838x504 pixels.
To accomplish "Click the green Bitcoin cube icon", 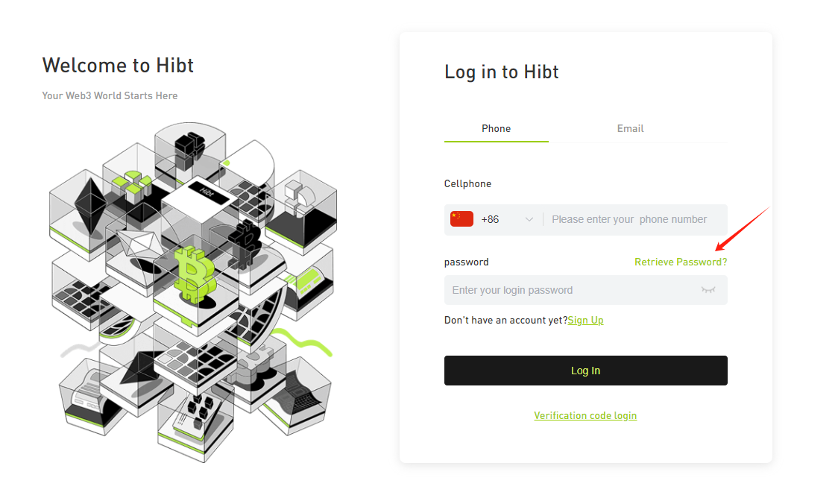I will pyautogui.click(x=195, y=275).
